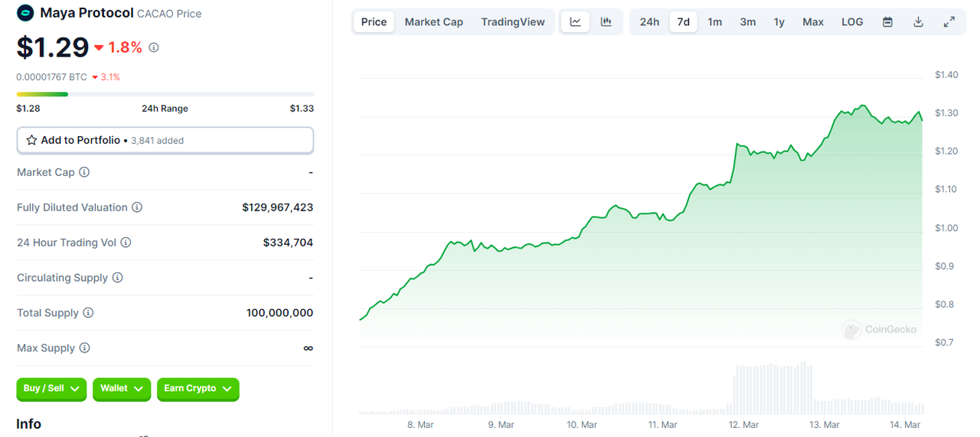980x437 pixels.
Task: Click the Maya Protocol coin logo
Action: [x=25, y=13]
